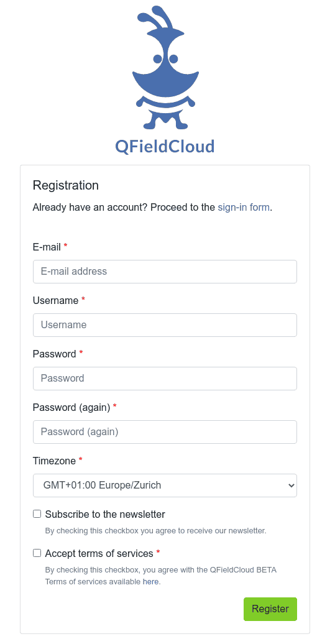Tick the Subscribe to the newsletter checkbox
The height and width of the screenshot is (644, 335).
[37, 514]
